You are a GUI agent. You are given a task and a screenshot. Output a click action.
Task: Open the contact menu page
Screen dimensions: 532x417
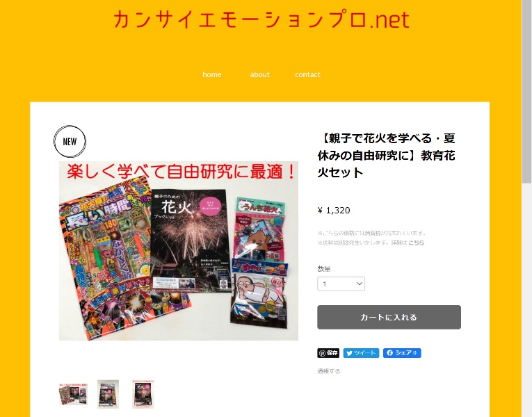[307, 74]
